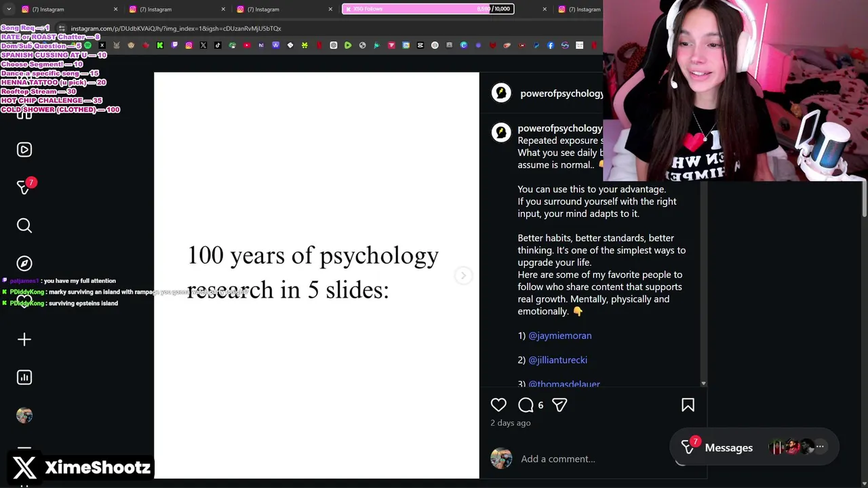Click the slide image titled 100 years of psychology
Screen dimensions: 868x488
point(317,275)
